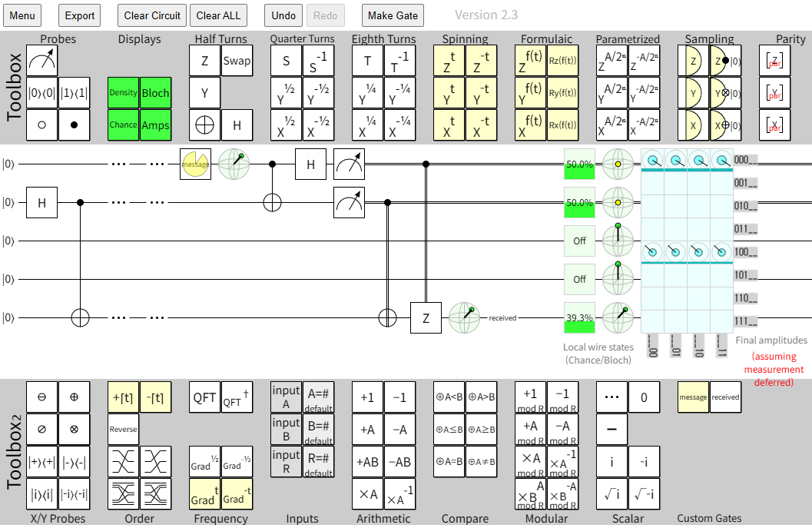Pick the S inverse gate in Quarter Turns
Image resolution: width=812 pixels, height=528 pixels.
(318, 61)
